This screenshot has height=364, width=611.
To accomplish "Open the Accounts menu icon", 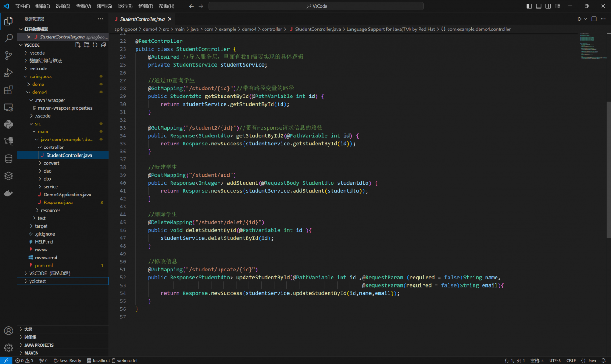I will (9, 331).
